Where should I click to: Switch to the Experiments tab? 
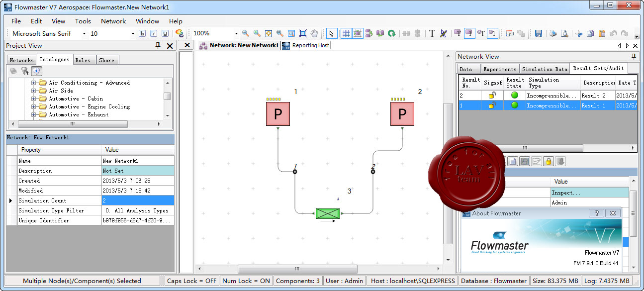tap(500, 69)
